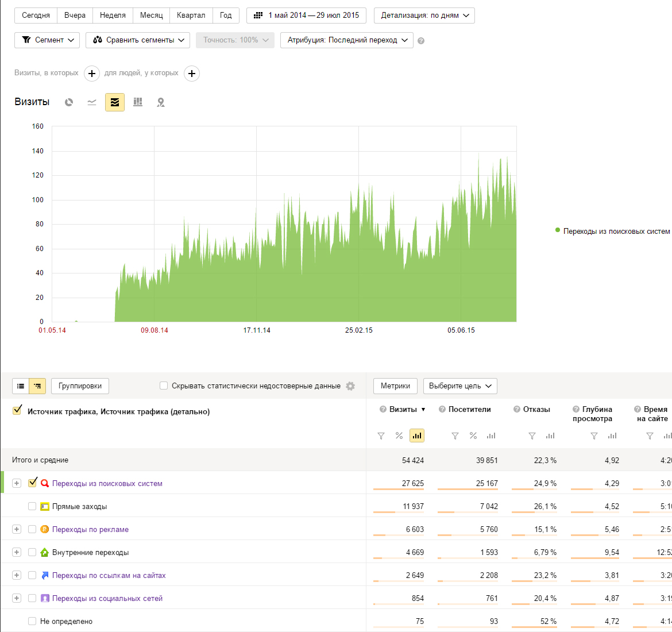The width and height of the screenshot is (672, 632).
Task: Enable 'Скрывать статистически недостоверные данные' checkbox
Action: click(x=164, y=386)
